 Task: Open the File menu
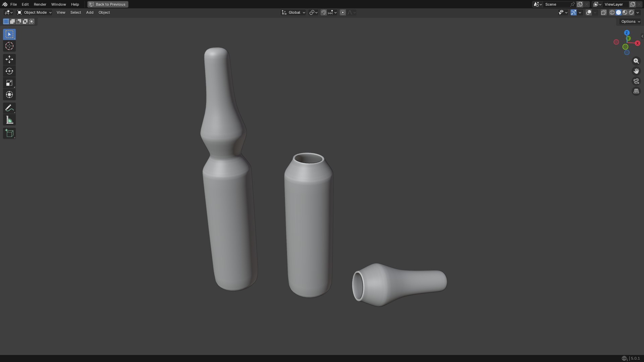click(x=13, y=4)
